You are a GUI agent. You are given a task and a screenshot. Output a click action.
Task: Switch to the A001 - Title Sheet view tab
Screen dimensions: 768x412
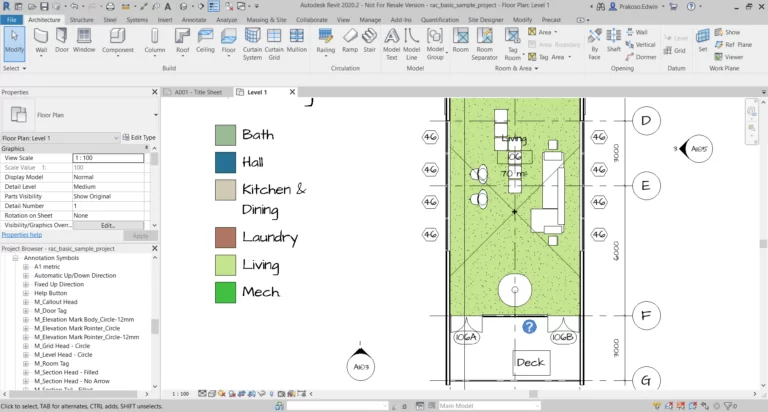tap(200, 92)
